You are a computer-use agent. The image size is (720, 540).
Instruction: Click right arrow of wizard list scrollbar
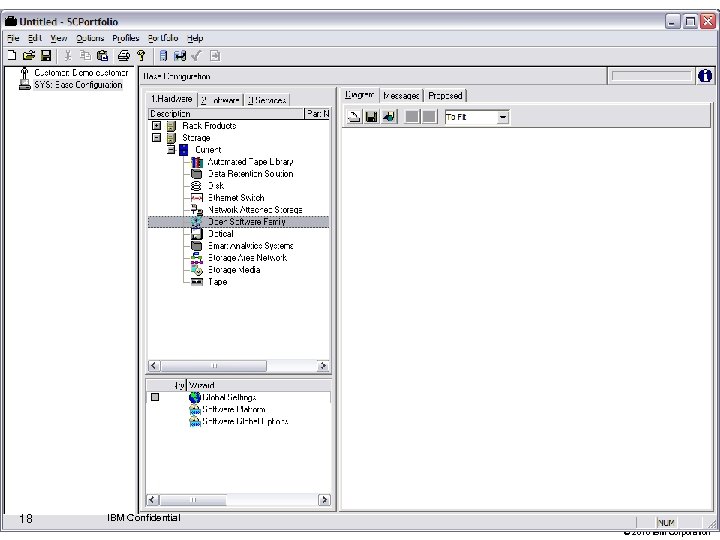324,500
